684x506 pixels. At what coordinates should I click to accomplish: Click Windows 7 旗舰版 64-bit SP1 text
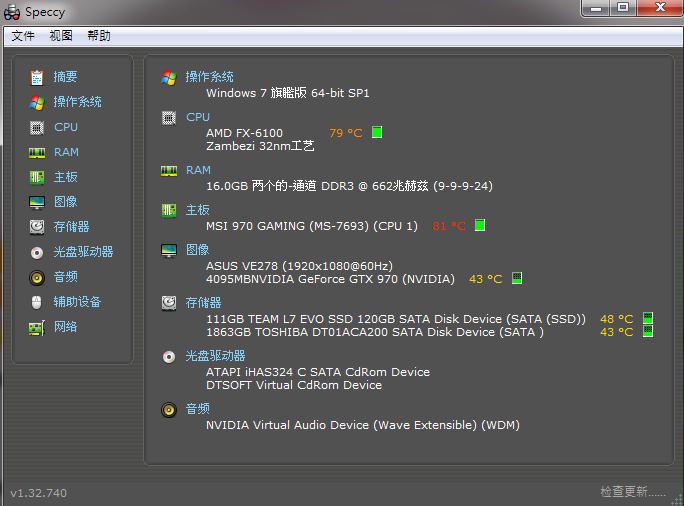(288, 93)
